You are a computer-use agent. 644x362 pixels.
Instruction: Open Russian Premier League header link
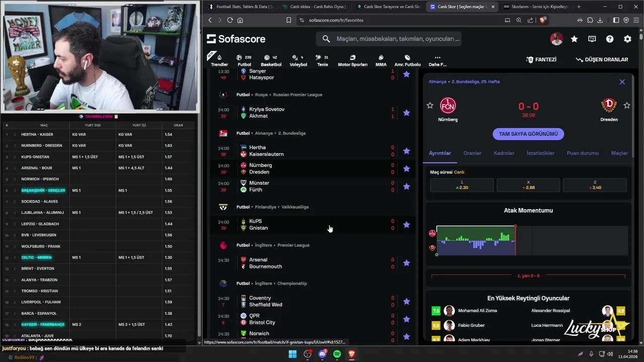click(x=297, y=95)
